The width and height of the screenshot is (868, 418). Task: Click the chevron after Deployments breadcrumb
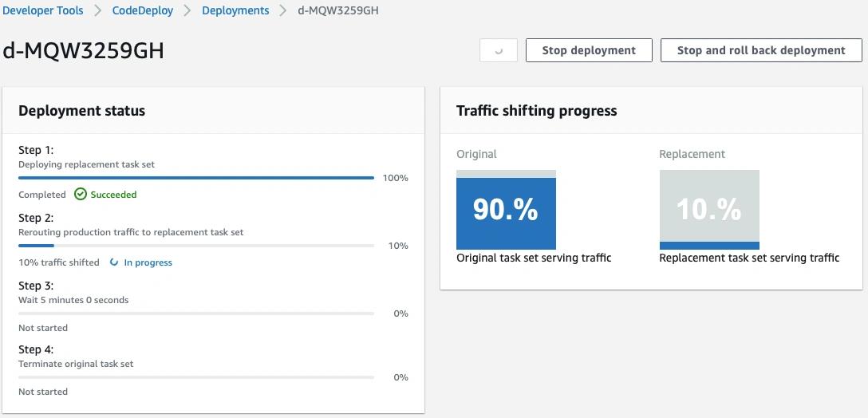(283, 10)
